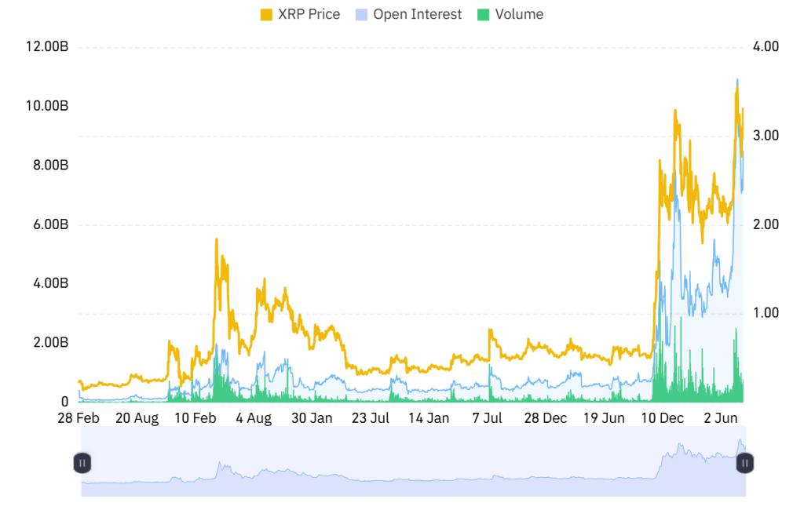Click the 4.00B left axis label
Screen dimensions: 804x532
(51, 283)
